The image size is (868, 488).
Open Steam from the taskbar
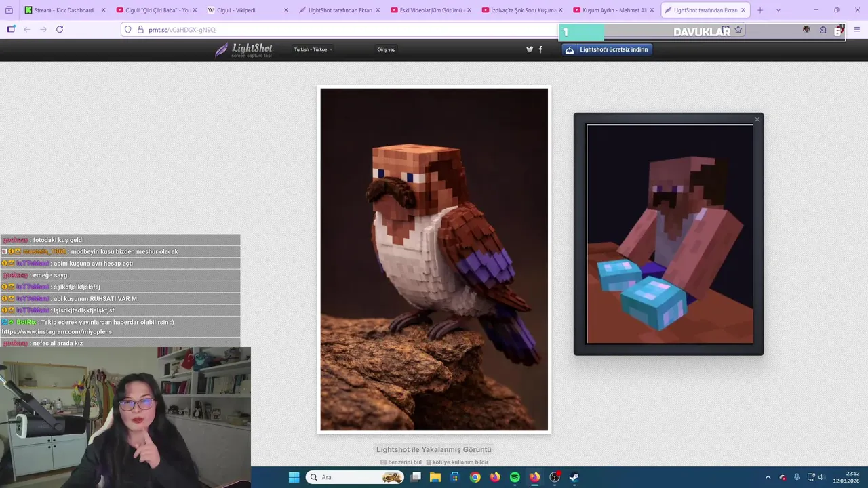[x=574, y=477]
